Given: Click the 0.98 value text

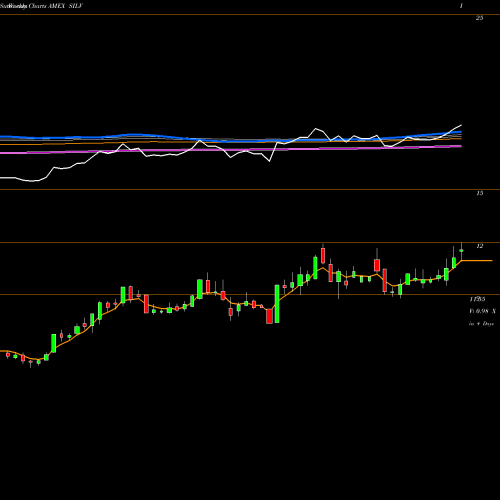Looking at the screenshot, I should (x=482, y=311).
